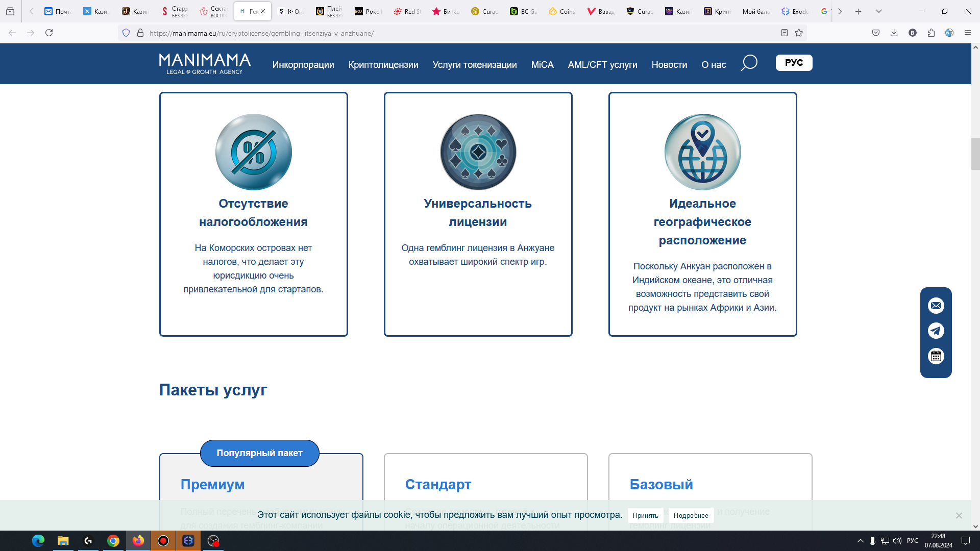980x551 pixels.
Task: Open the Инкорпорации menu item
Action: tap(303, 65)
